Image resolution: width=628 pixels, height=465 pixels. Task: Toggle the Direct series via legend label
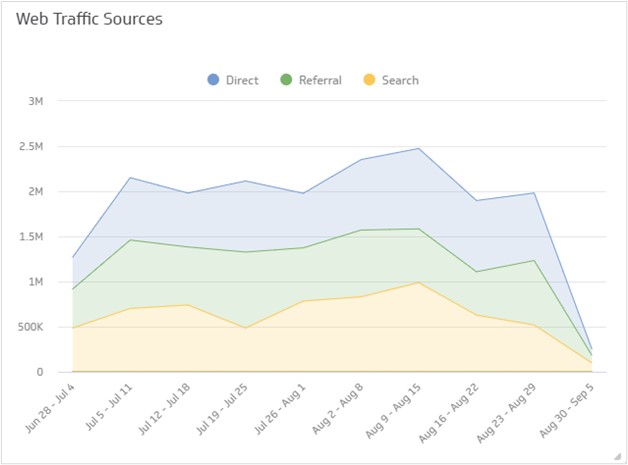242,80
